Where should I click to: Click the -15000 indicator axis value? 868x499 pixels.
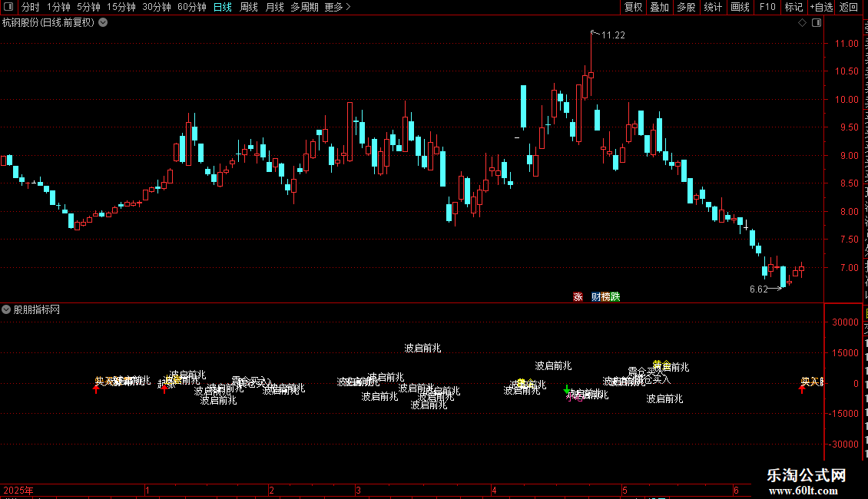click(x=843, y=414)
